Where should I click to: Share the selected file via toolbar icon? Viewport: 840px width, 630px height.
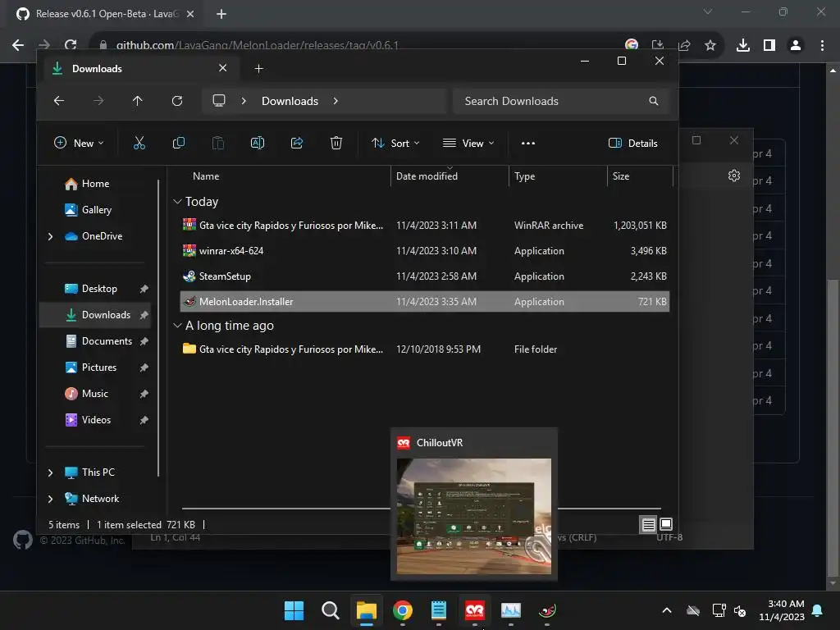(297, 143)
